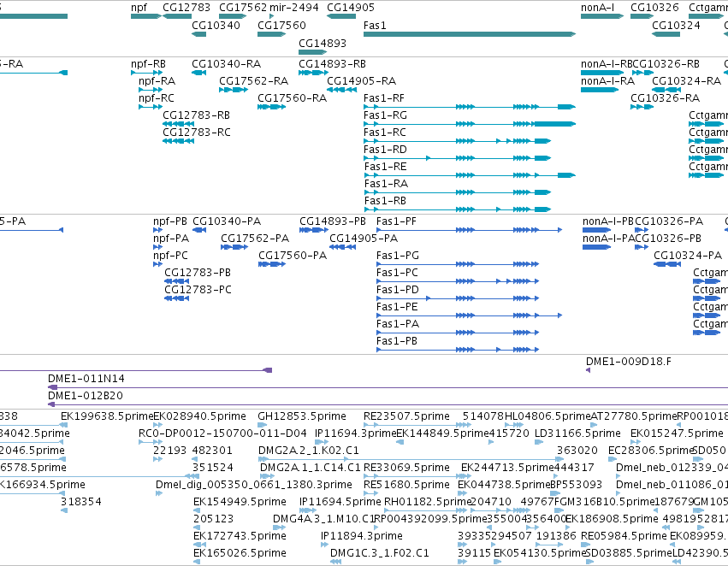Click the CG10324-RA transcript label
Viewport: 728px width, 566px height.
pos(686,81)
